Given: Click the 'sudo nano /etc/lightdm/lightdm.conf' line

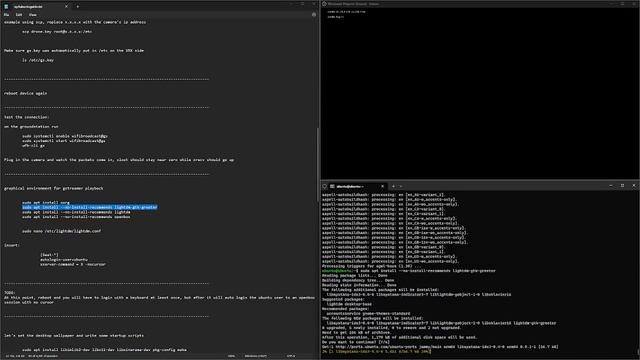Looking at the screenshot, I should [x=61, y=231].
